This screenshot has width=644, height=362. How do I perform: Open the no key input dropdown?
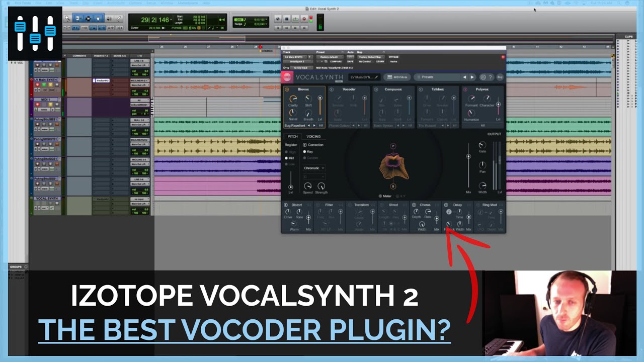[301, 68]
